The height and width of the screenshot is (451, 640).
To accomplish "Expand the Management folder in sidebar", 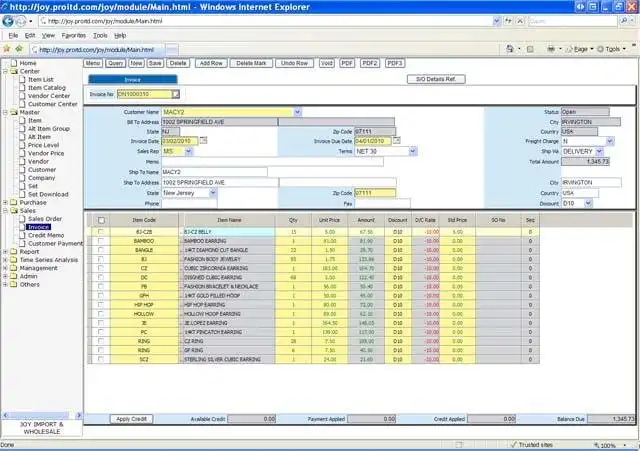I will coord(5,268).
